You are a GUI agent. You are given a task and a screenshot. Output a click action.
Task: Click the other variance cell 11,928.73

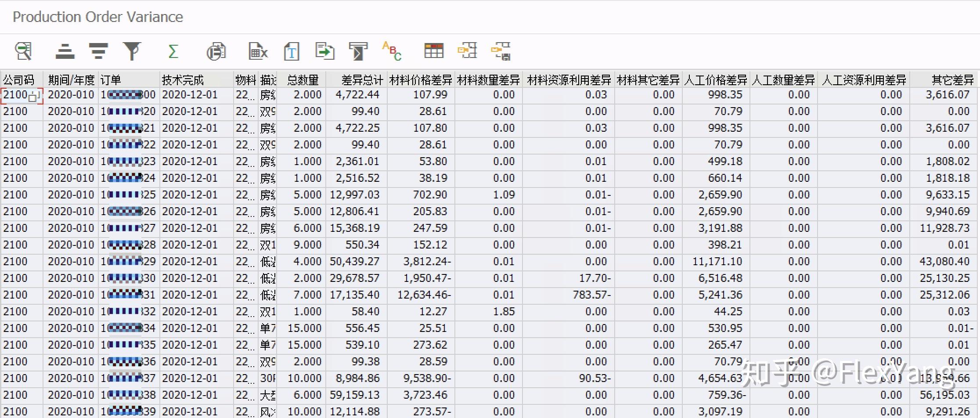(x=944, y=228)
